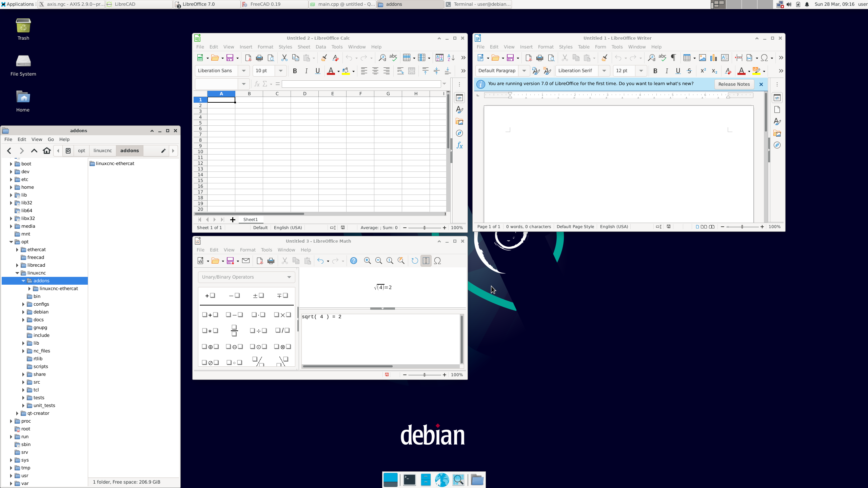Open Data menu in Calc
This screenshot has height=488, width=868.
coord(321,47)
